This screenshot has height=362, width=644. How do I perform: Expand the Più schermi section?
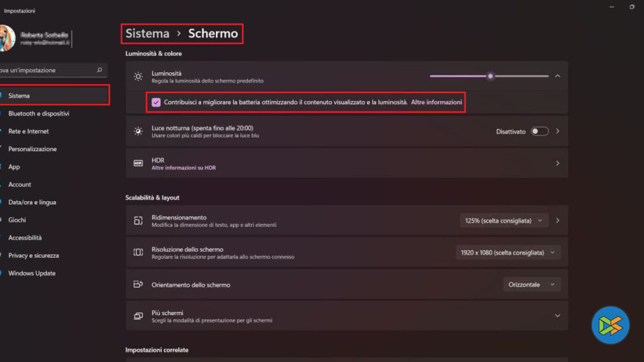pyautogui.click(x=557, y=316)
